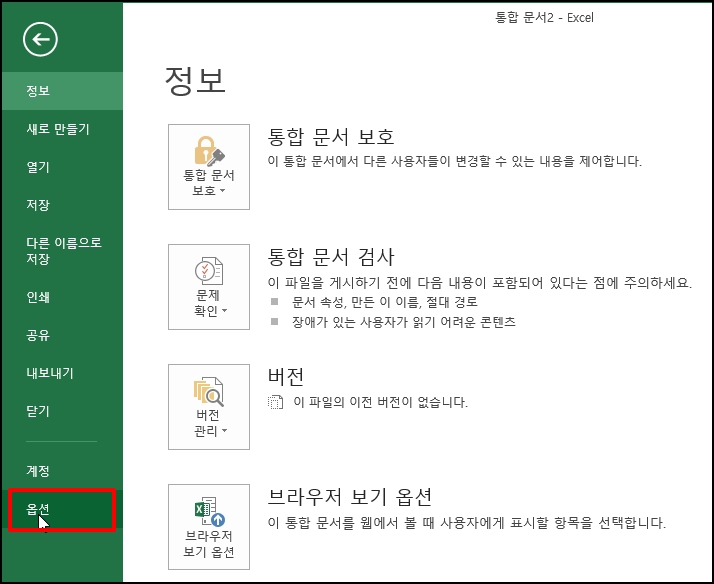Open 공유 menu item
The width and height of the screenshot is (714, 584).
[x=62, y=335]
